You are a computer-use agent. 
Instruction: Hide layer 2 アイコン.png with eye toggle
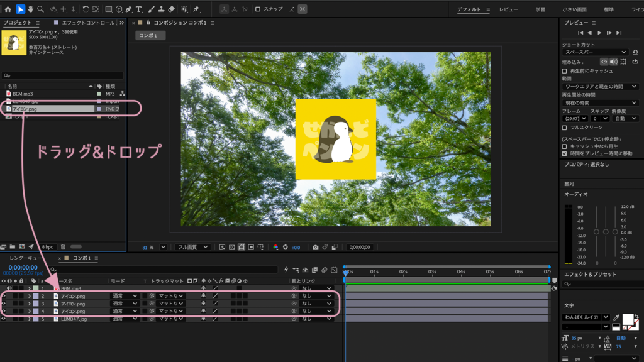click(4, 296)
